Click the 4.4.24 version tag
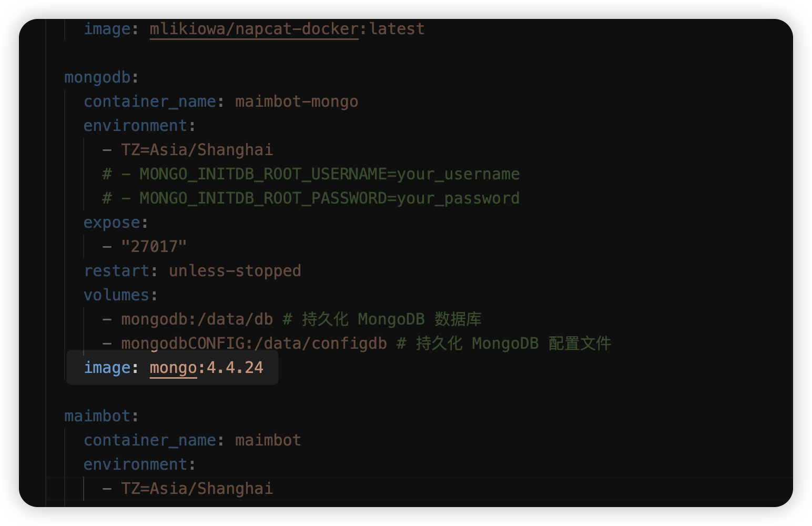The width and height of the screenshot is (812, 526). coord(235,368)
